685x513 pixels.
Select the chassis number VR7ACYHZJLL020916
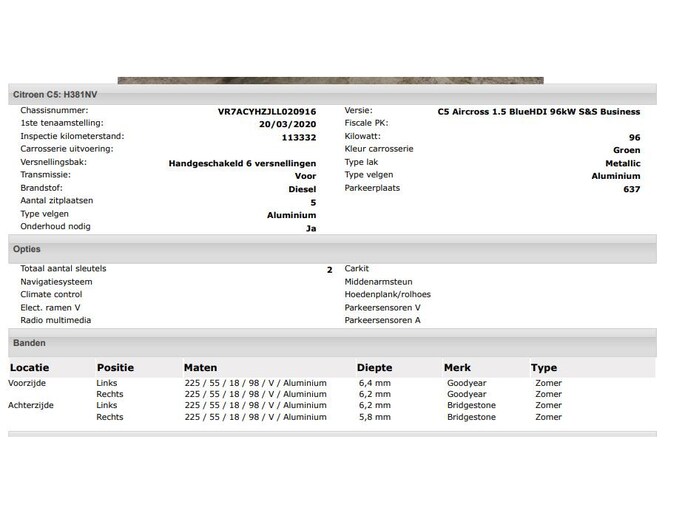click(x=266, y=112)
